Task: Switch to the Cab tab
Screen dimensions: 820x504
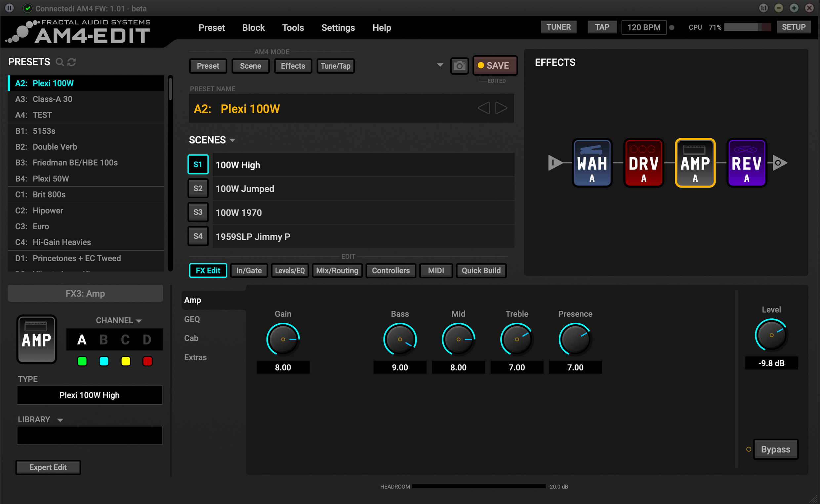Action: [x=191, y=338]
